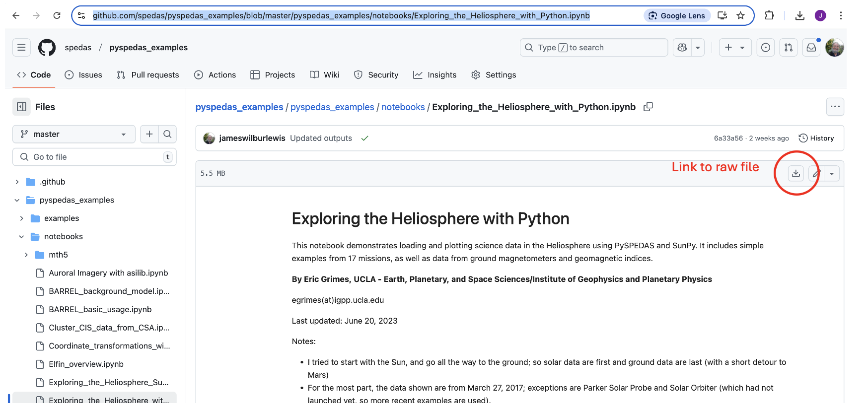This screenshot has width=868, height=414.
Task: Open the pyspedas_examples repository link in header
Action: 148,47
